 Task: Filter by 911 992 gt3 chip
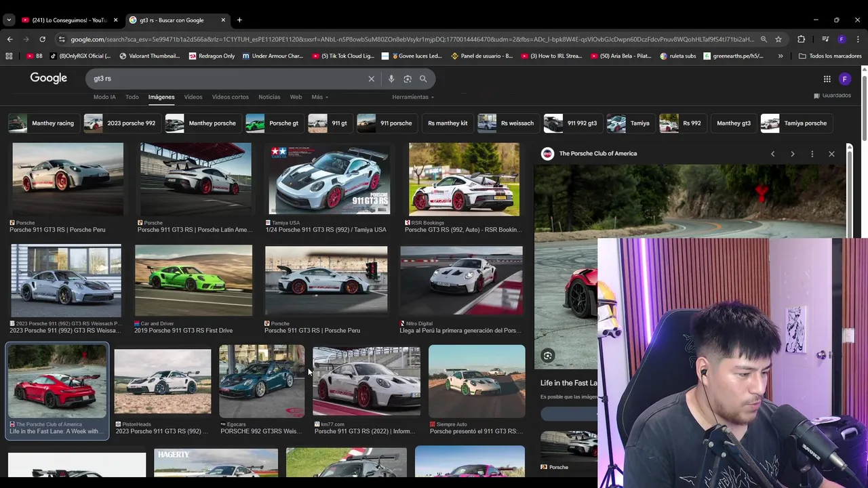pyautogui.click(x=572, y=123)
